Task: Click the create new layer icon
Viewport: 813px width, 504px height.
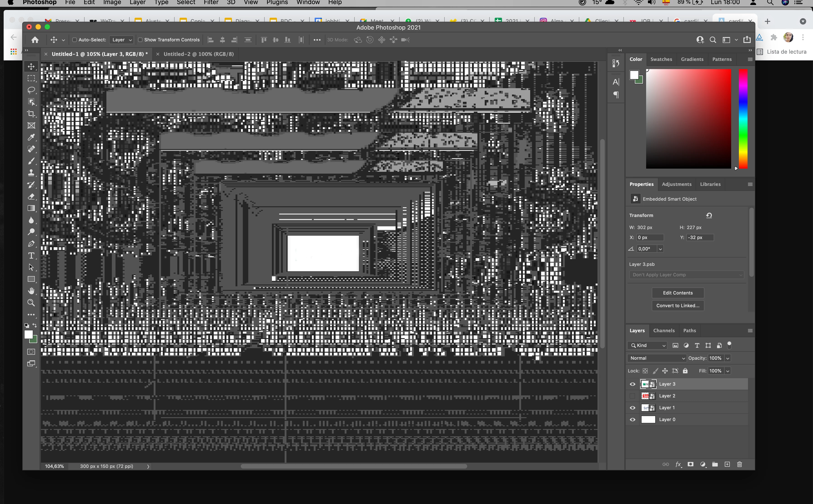Action: tap(727, 464)
